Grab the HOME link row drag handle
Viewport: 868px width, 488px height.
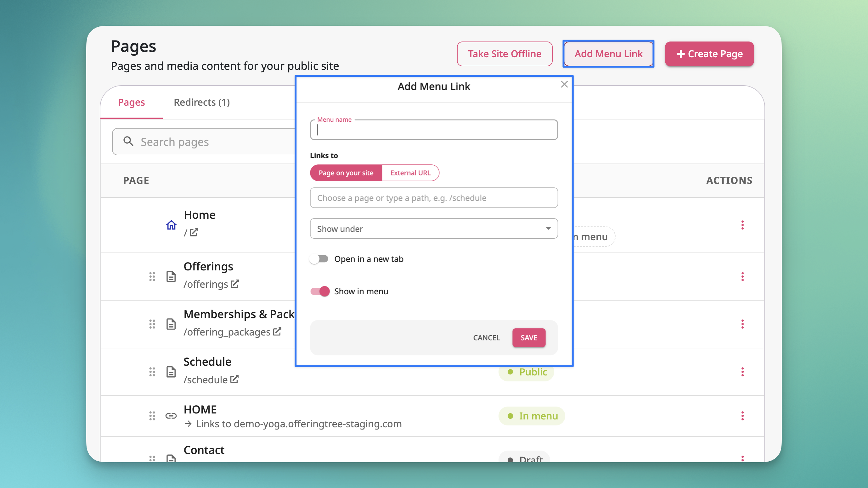[152, 416]
